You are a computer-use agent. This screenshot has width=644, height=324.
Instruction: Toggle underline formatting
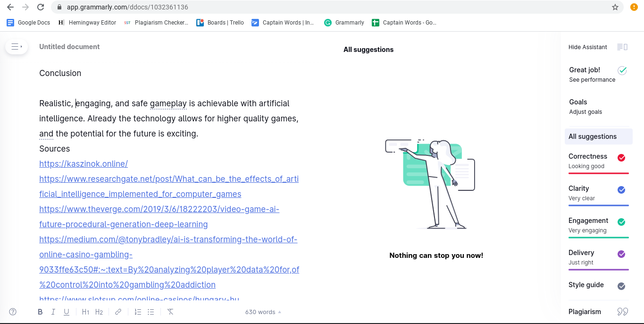coord(67,312)
